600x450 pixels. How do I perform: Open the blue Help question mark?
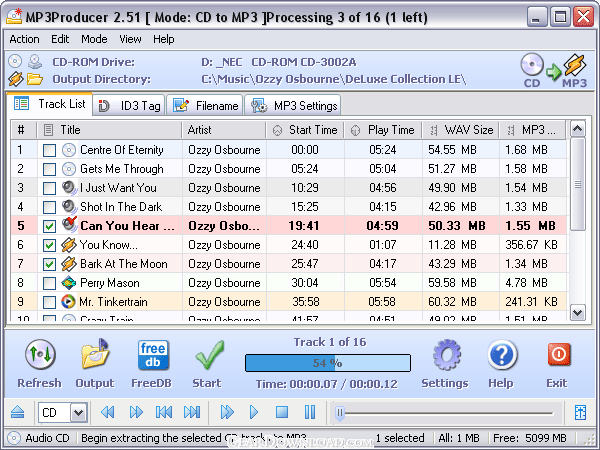pos(501,364)
